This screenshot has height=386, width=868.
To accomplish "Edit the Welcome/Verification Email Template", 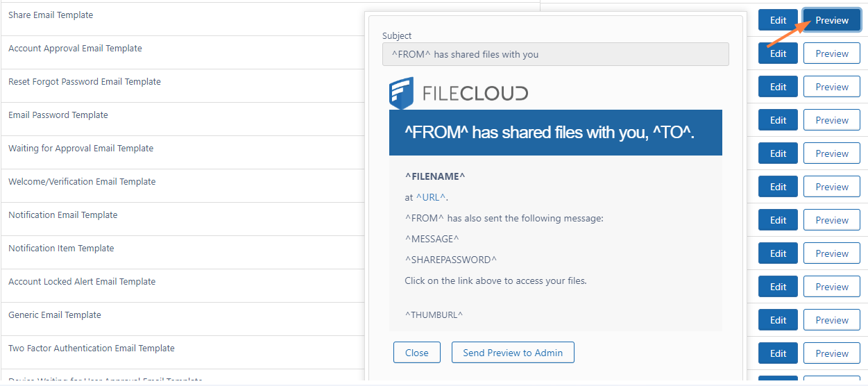I will [778, 187].
